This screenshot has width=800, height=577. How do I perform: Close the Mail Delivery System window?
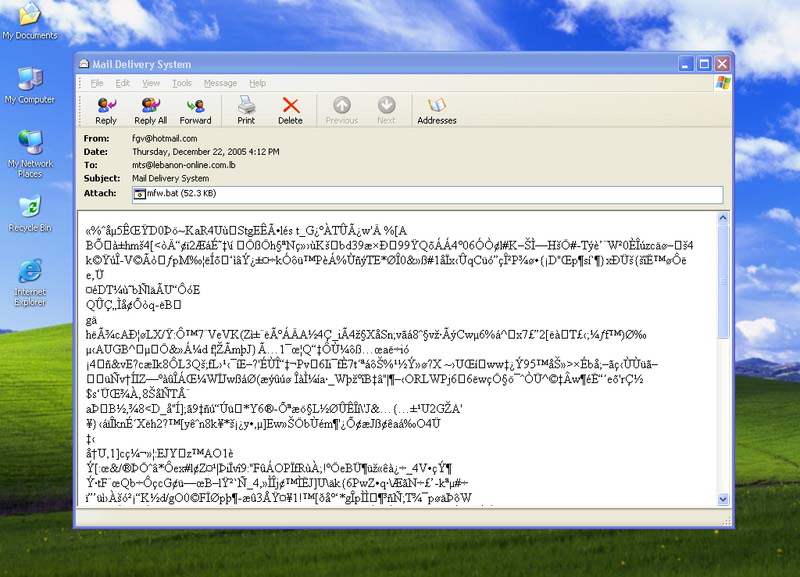coord(722,64)
